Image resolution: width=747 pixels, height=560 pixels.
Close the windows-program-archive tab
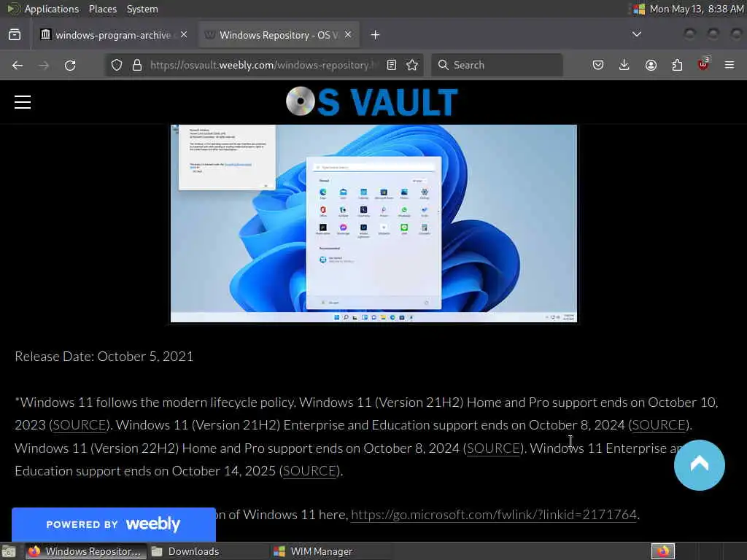pos(184,35)
